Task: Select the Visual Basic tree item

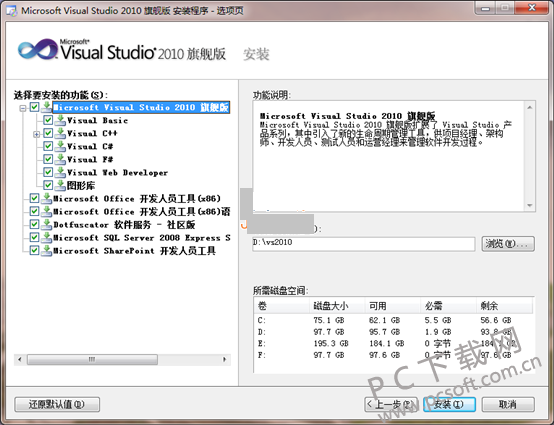Action: 97,120
